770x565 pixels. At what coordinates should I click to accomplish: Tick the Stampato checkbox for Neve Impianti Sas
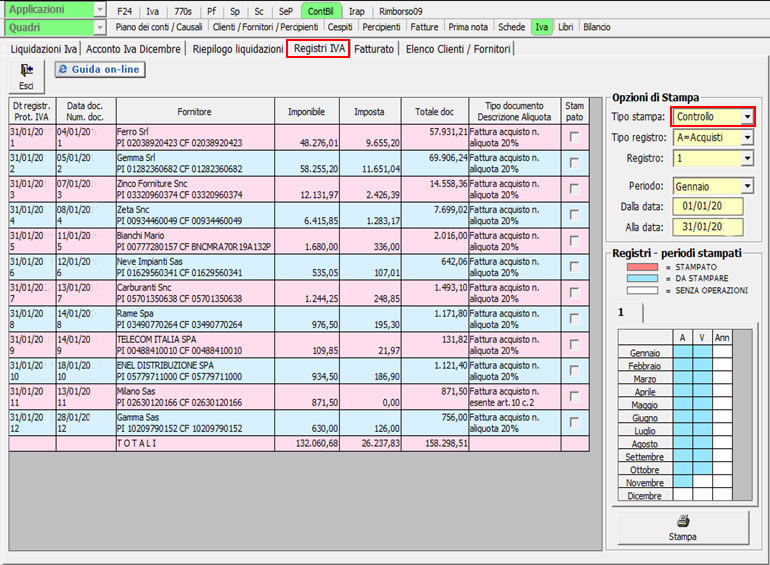[574, 267]
